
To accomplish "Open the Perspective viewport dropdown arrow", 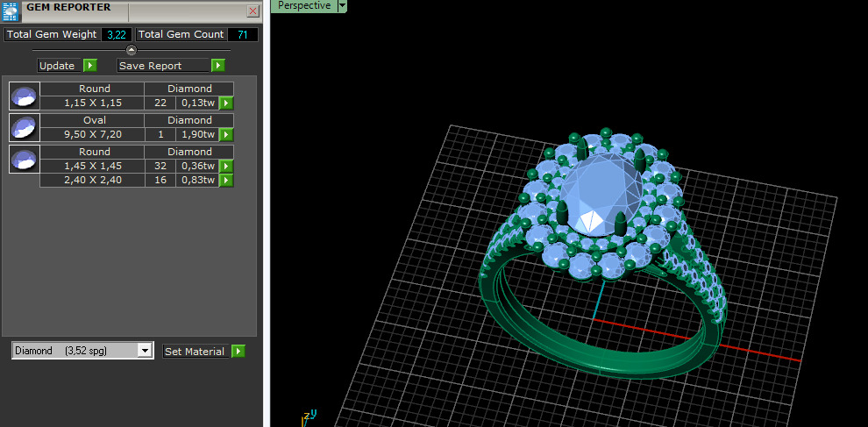I will (x=342, y=5).
